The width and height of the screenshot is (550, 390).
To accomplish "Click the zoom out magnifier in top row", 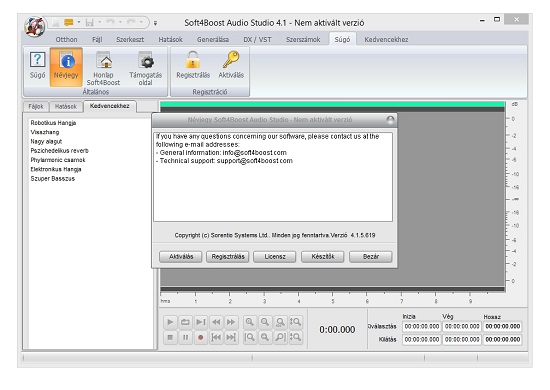I will [x=265, y=322].
